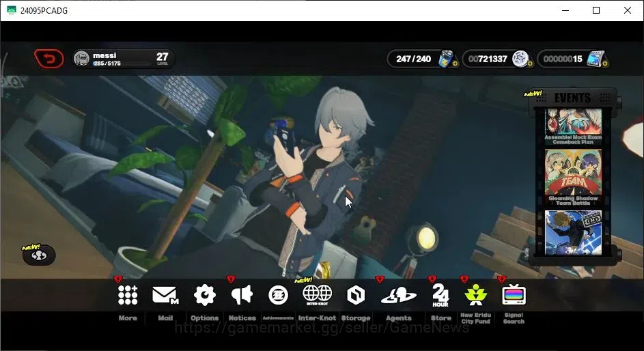Open the More grid menu icon
This screenshot has height=351, width=644.
click(x=128, y=295)
